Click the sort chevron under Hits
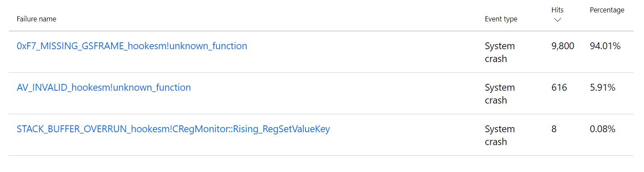Screen dimensions: 644x172 (x=557, y=20)
